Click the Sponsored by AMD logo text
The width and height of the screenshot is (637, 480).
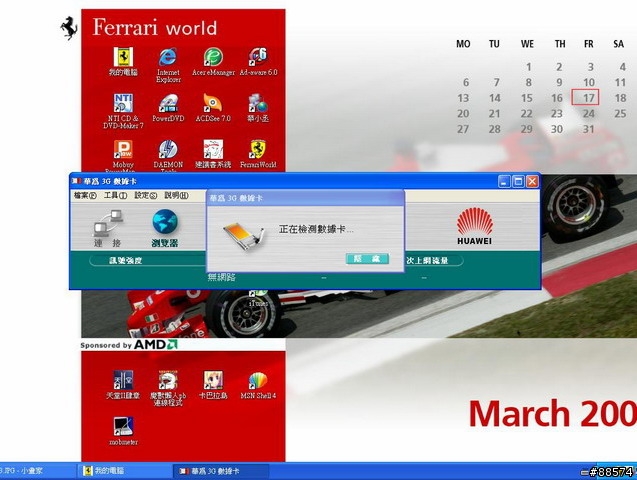[129, 345]
